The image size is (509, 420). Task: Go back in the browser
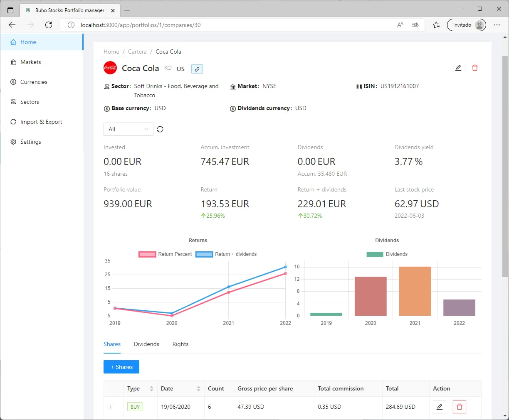click(x=12, y=25)
